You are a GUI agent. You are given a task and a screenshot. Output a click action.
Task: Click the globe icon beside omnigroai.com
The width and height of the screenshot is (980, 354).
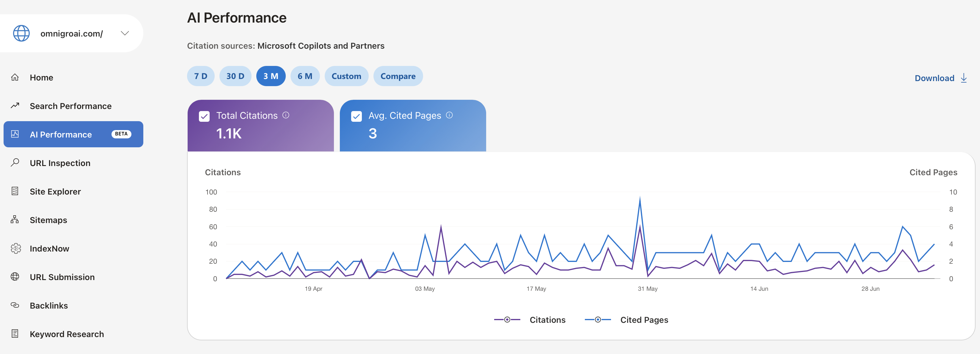click(x=21, y=34)
